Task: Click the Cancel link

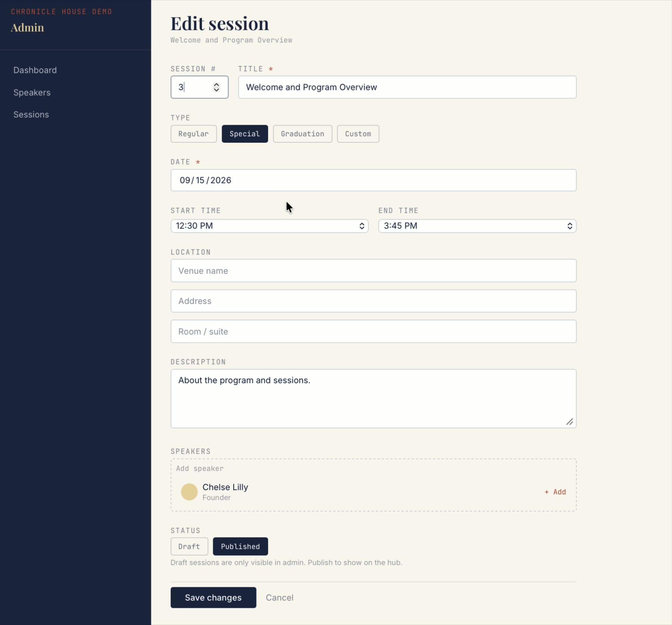Action: [279, 598]
